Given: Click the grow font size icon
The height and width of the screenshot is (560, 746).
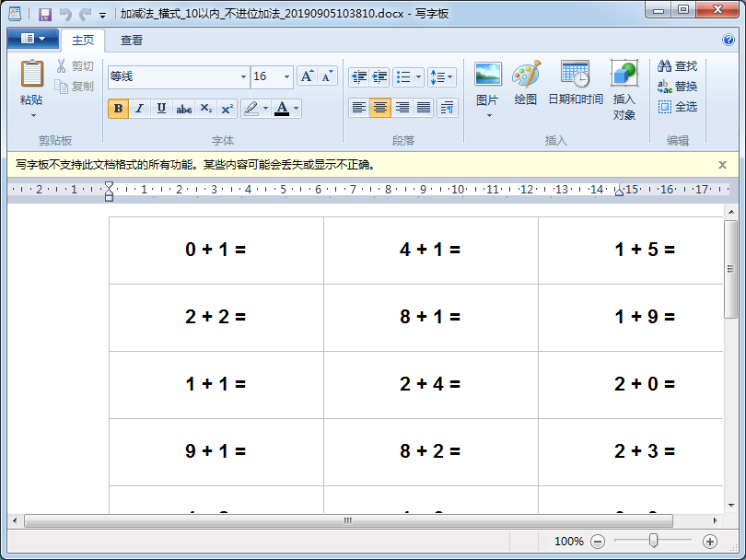Looking at the screenshot, I should [x=308, y=76].
